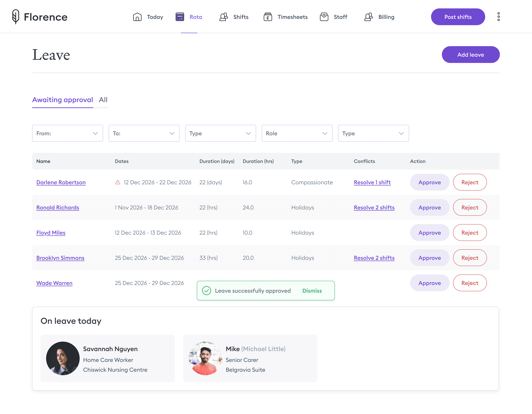Select the Savannah Nguyen leave card

(108, 358)
